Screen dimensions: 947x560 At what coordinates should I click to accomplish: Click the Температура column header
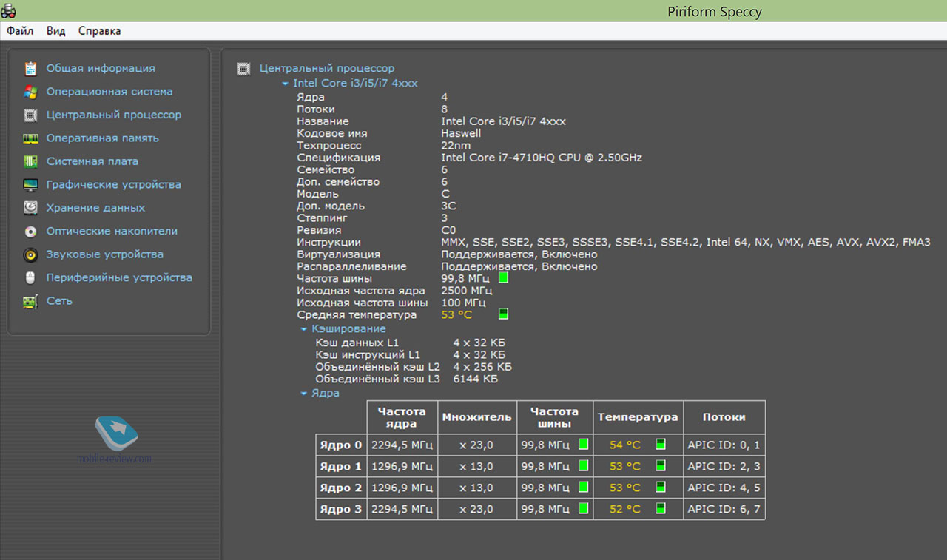click(x=638, y=417)
